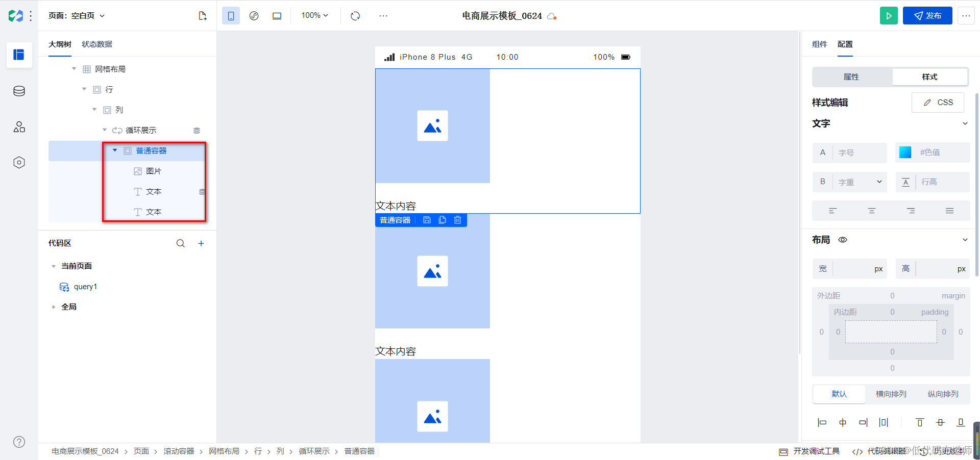Click 滚动容器 in the bottom breadcrumb
This screenshot has height=460, width=980.
179,451
